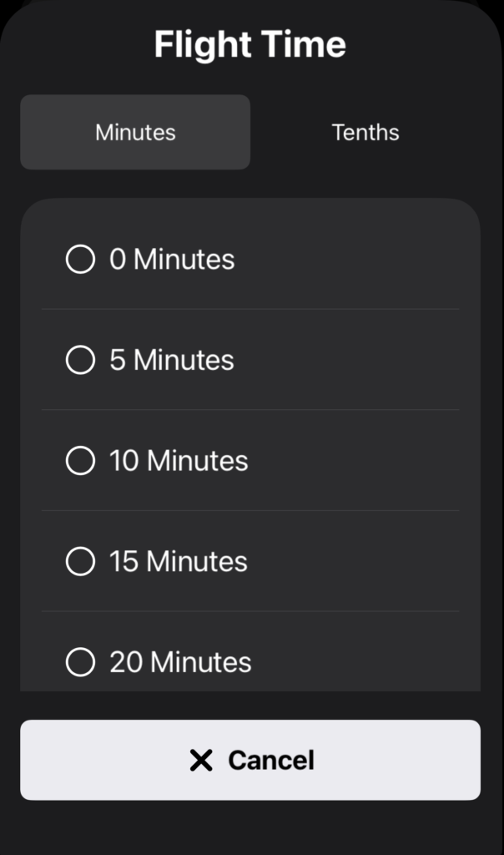Tap the "5 Minutes" option label
Screen dimensions: 504x855
(x=172, y=360)
